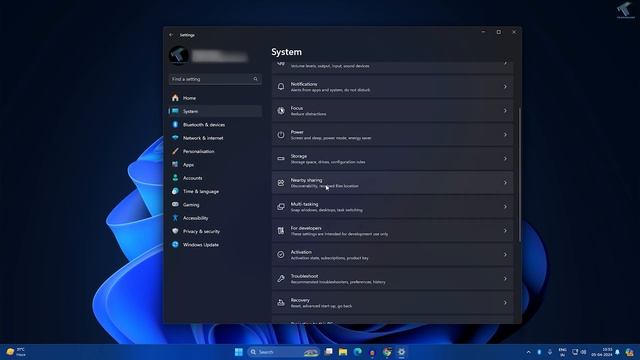Image resolution: width=640 pixels, height=360 pixels.
Task: Open Storage settings
Action: click(x=392, y=159)
